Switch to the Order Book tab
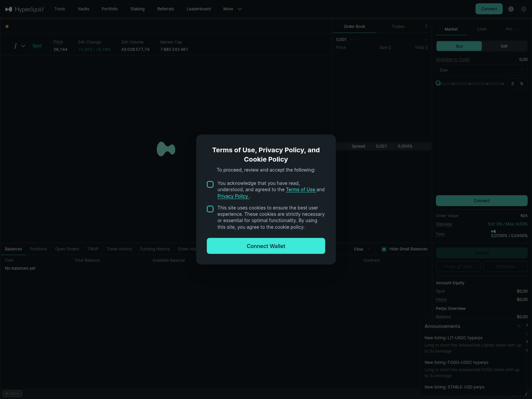The image size is (532, 399). click(x=354, y=27)
